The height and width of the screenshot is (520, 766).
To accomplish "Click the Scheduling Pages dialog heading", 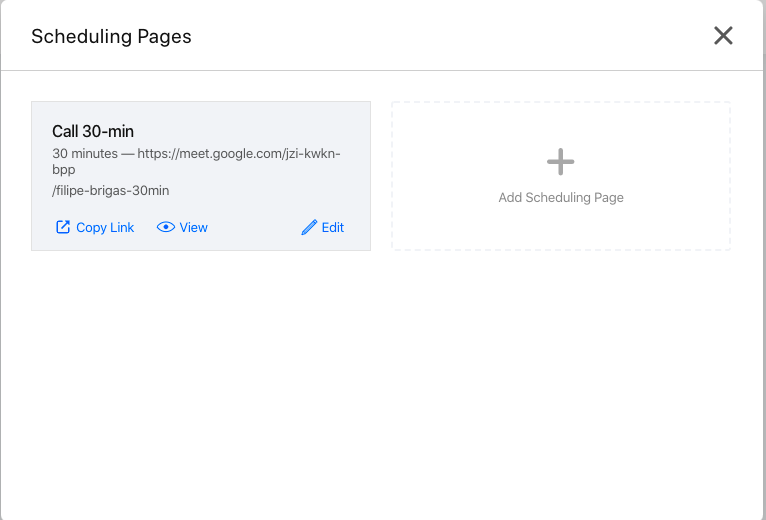I will coord(111,36).
